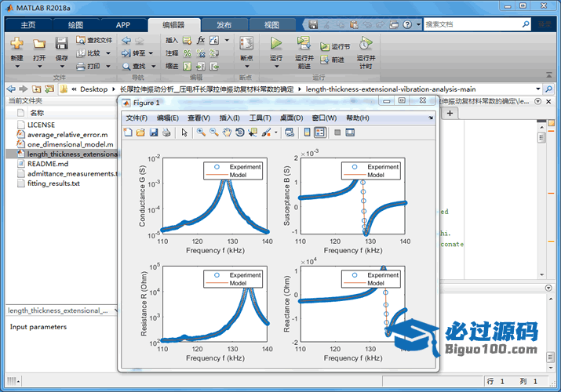Switch to the View (视图) tab
Image resolution: width=561 pixels, height=392 pixels.
(271, 25)
